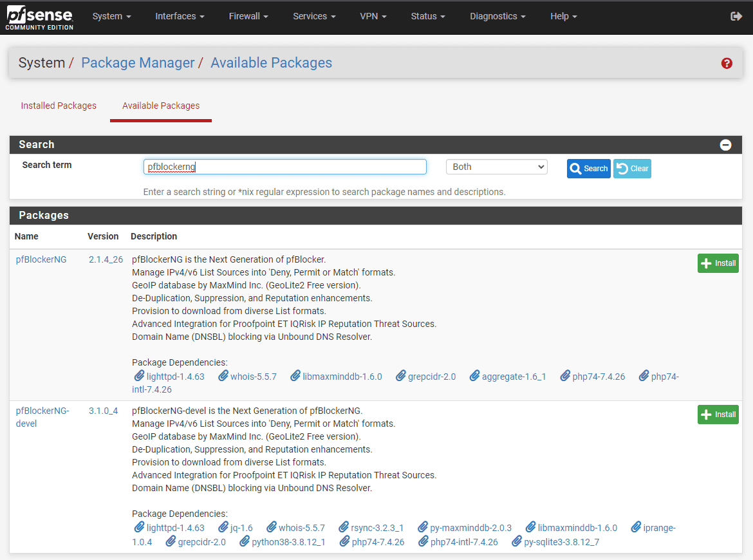Viewport: 753px width, 560px height.
Task: Select the Available Packages tab
Action: pos(161,106)
